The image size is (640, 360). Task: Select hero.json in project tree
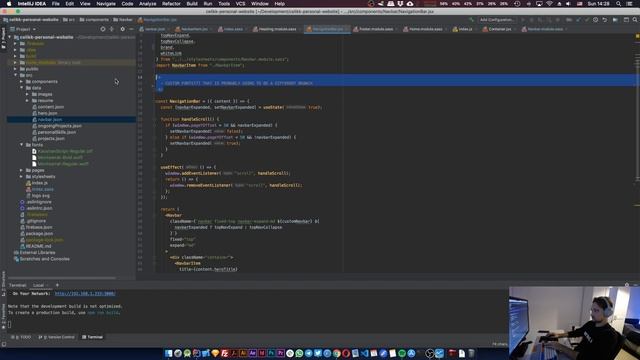pos(47,113)
